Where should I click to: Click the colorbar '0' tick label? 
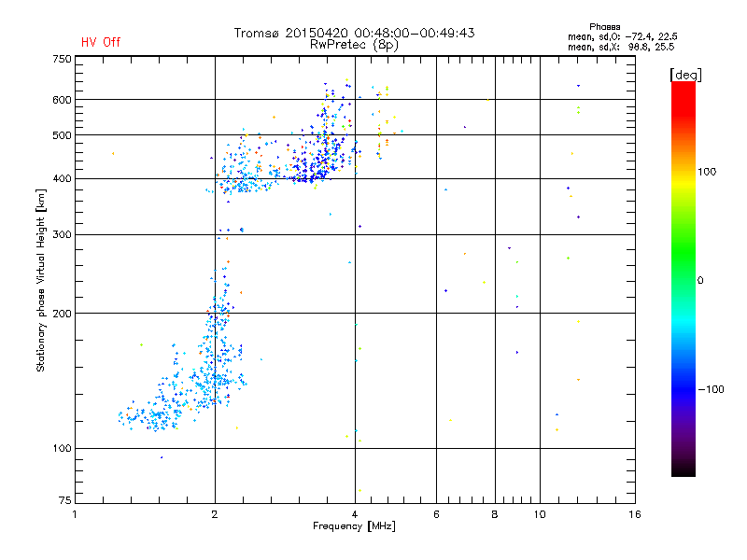point(700,281)
